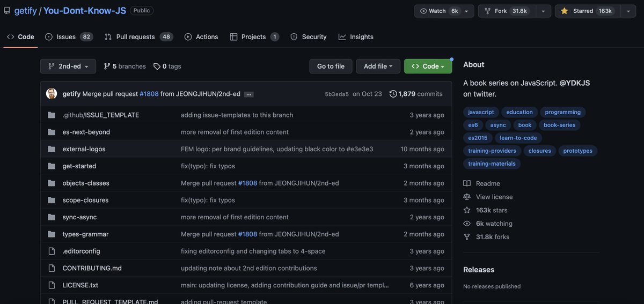Select the learn-to-code topic tag
Screen dimensions: 644x304
[x=518, y=138]
